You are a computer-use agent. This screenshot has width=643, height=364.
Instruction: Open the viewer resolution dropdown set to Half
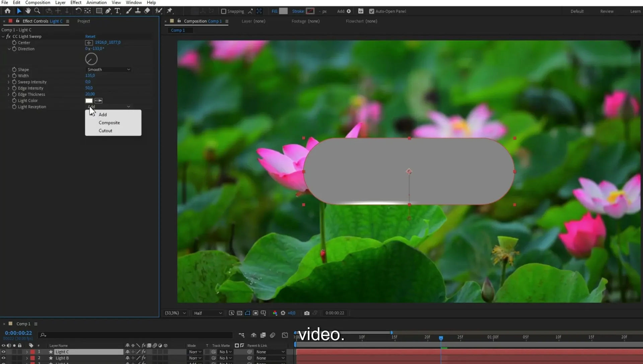pyautogui.click(x=208, y=313)
